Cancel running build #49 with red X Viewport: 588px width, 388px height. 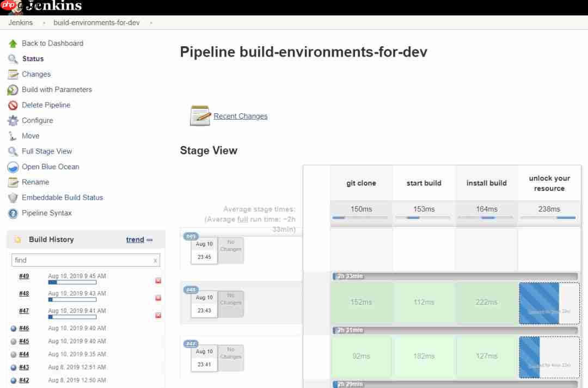coord(158,280)
